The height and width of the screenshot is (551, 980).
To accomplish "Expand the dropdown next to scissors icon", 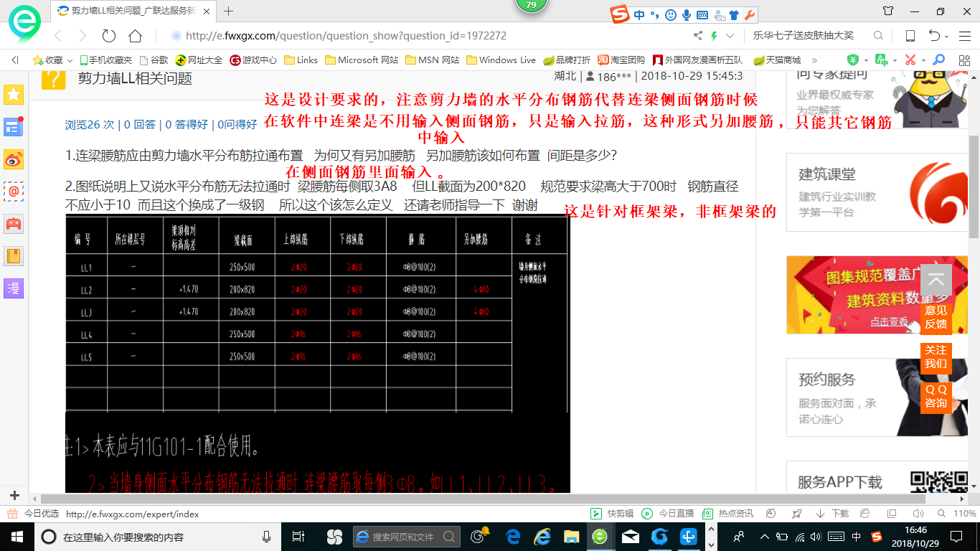I will [923, 60].
